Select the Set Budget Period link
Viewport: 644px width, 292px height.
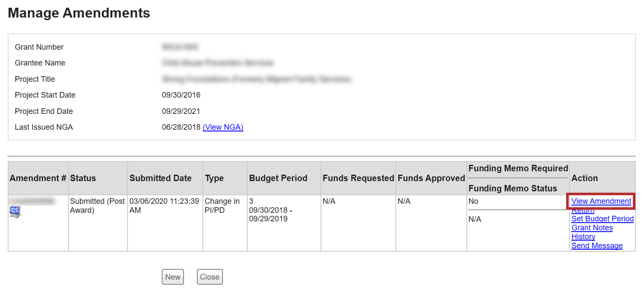coord(602,219)
